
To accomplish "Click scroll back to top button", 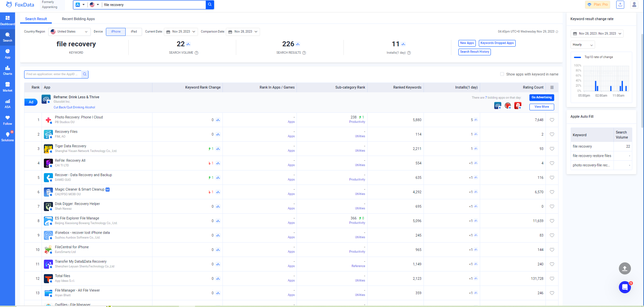I will (625, 268).
